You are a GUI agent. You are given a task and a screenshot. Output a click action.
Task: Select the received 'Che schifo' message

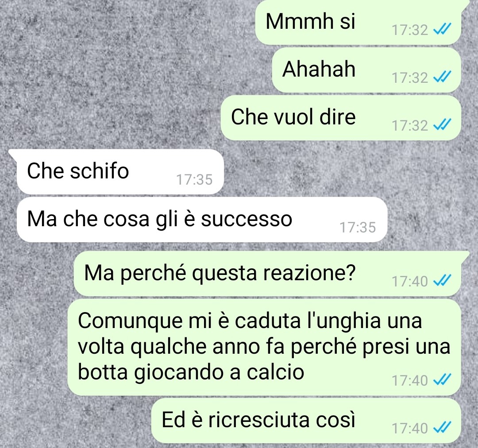coord(120,172)
